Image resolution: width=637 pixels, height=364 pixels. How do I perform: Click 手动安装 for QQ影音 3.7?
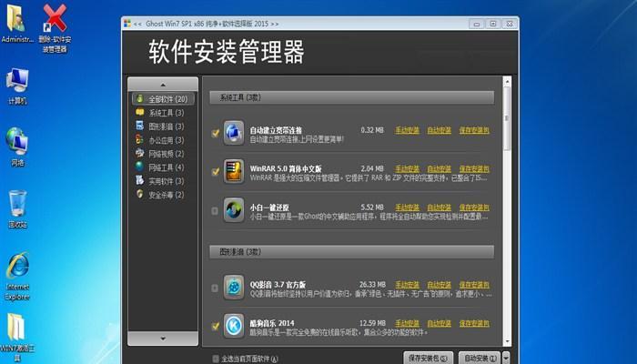407,285
